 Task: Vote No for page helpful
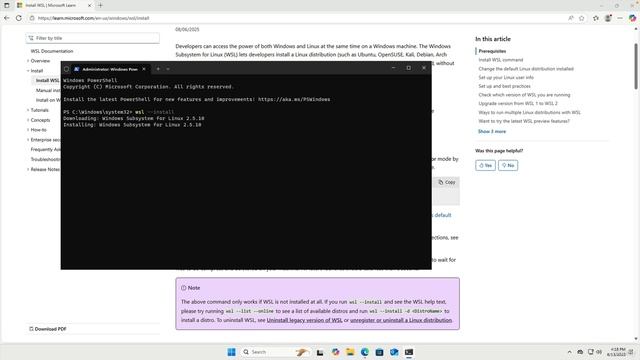508,165
